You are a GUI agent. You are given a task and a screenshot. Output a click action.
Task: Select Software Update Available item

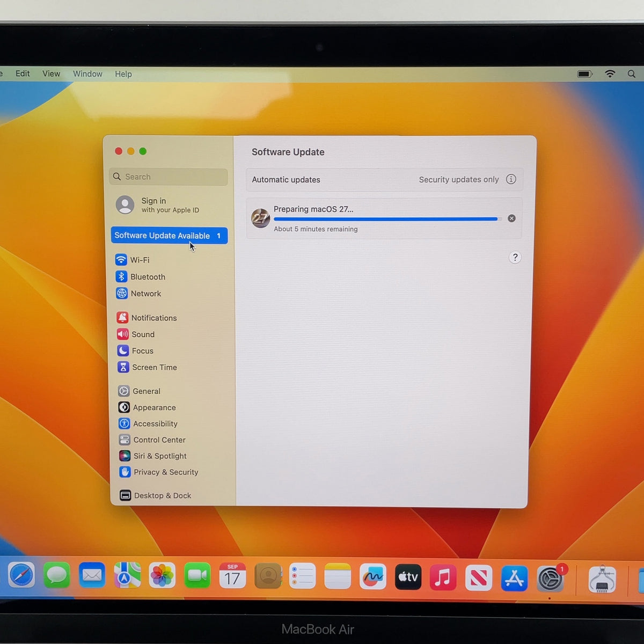169,236
